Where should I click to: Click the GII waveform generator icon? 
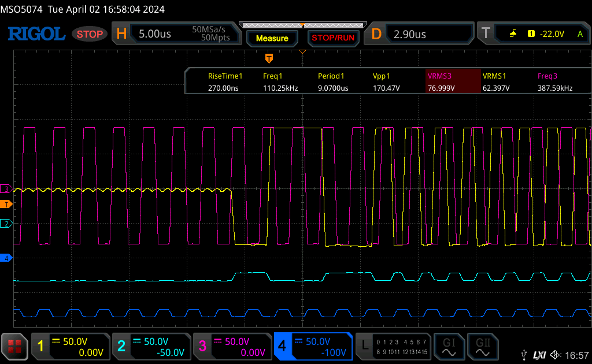click(483, 347)
